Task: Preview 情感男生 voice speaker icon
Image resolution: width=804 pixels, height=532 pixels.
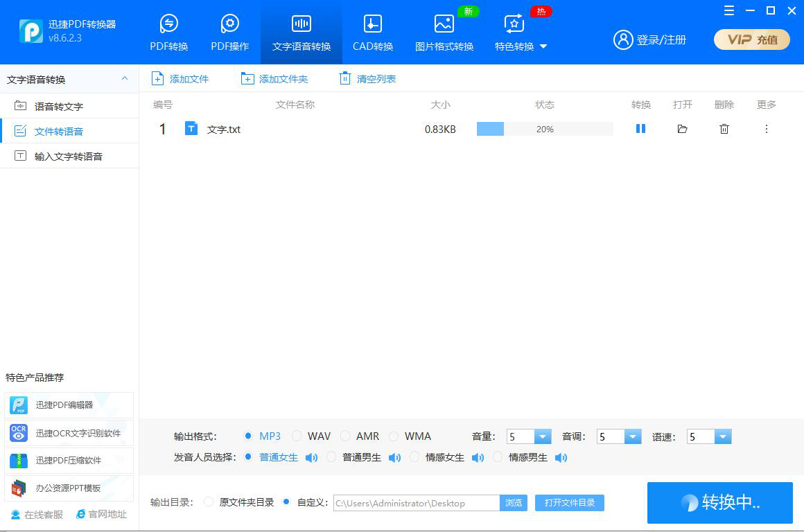Action: click(x=561, y=458)
